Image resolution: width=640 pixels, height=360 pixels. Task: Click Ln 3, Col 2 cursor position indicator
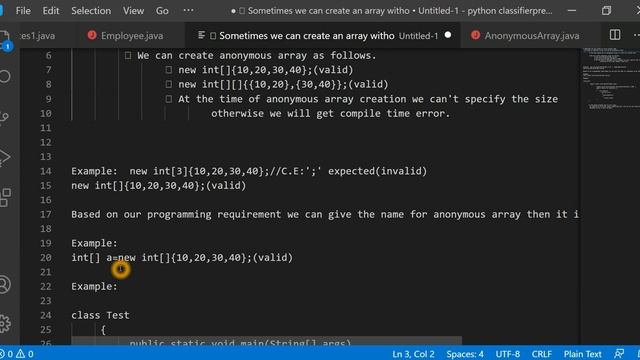tap(413, 354)
